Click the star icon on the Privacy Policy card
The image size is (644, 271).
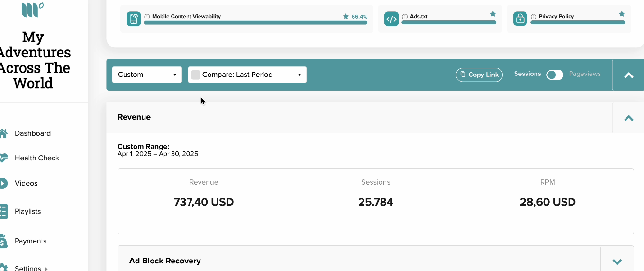point(622,14)
